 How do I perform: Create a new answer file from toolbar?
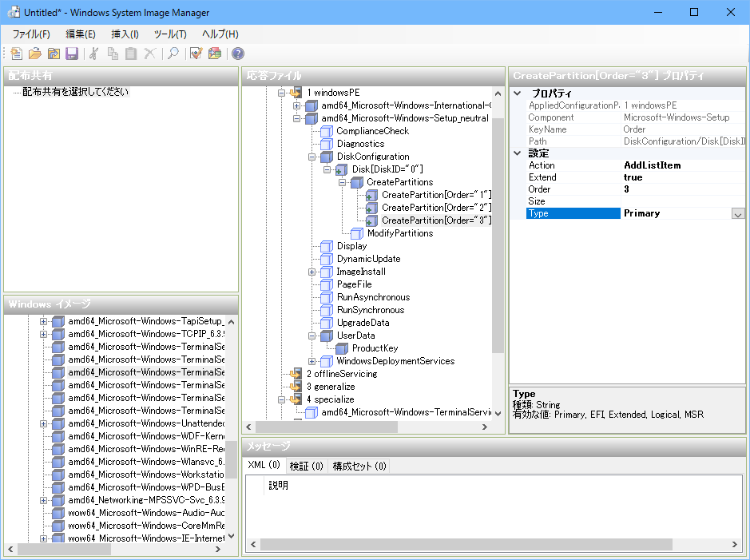(16, 54)
